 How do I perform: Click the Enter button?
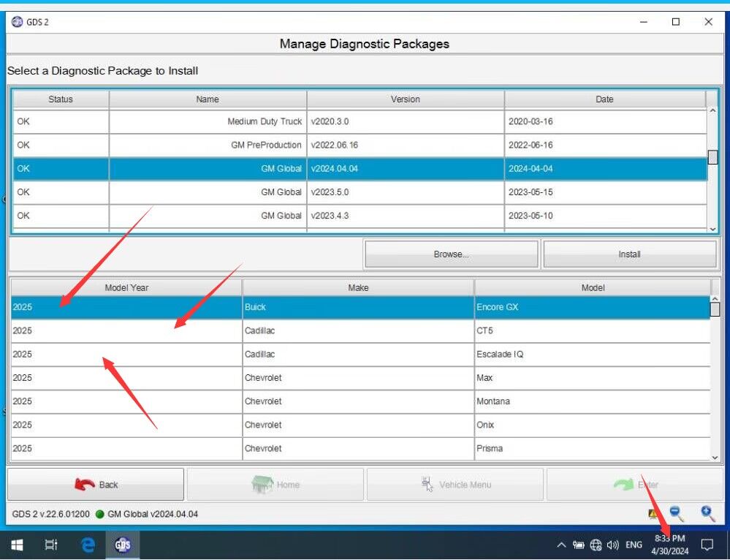(x=635, y=485)
